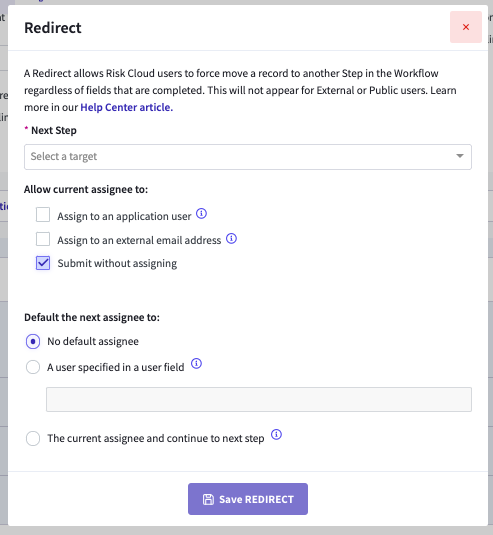The width and height of the screenshot is (493, 535).
Task: Show info for external email address option
Action: [231, 238]
